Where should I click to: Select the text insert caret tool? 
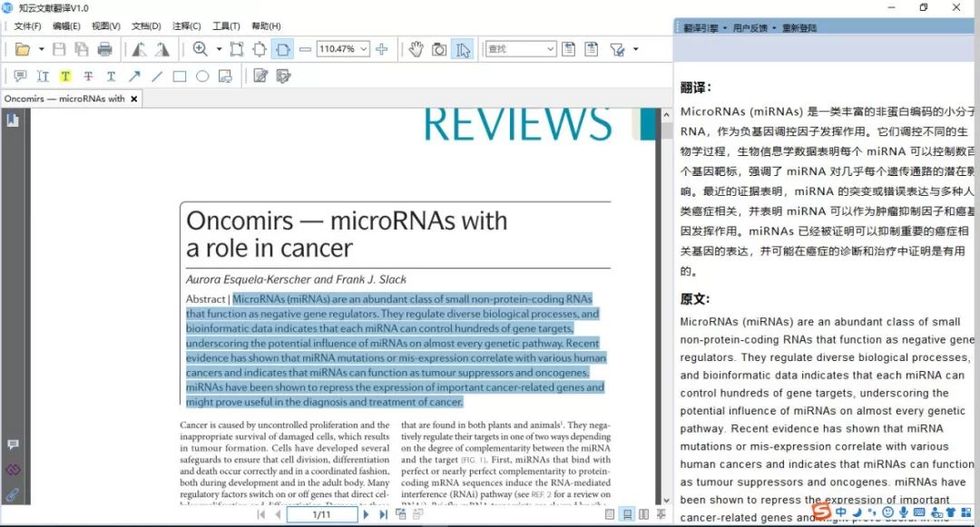(x=43, y=76)
